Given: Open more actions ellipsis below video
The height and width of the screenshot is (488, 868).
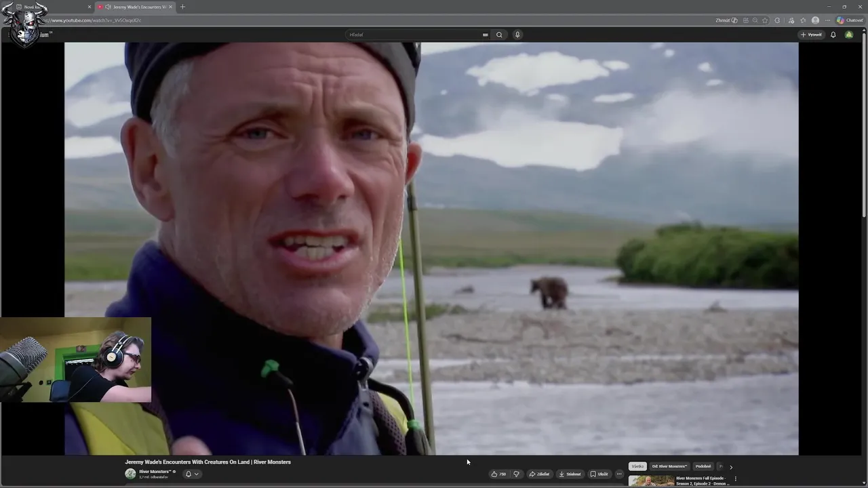Looking at the screenshot, I should (619, 474).
